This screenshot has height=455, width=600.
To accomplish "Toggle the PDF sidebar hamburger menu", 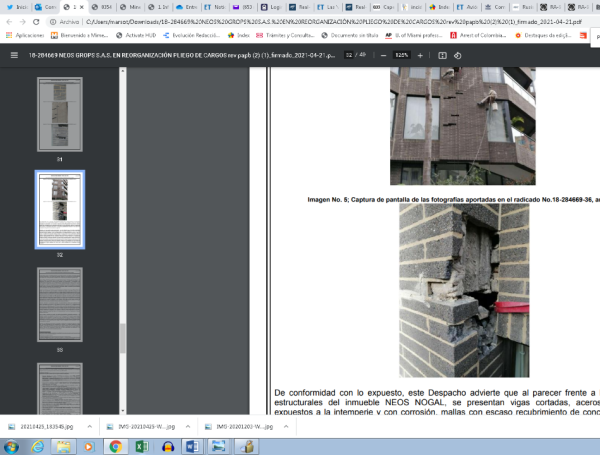I will (14, 55).
